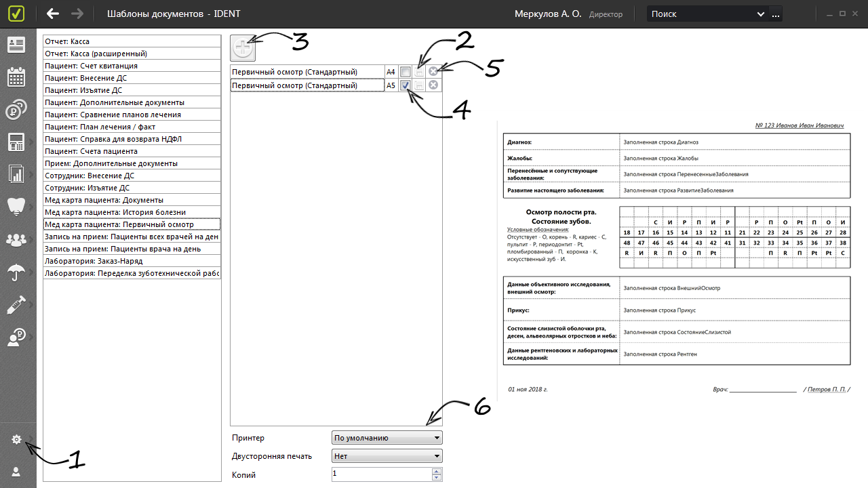Delete the A4 template with the cross icon
Viewport: 868px width, 488px height.
[x=433, y=71]
